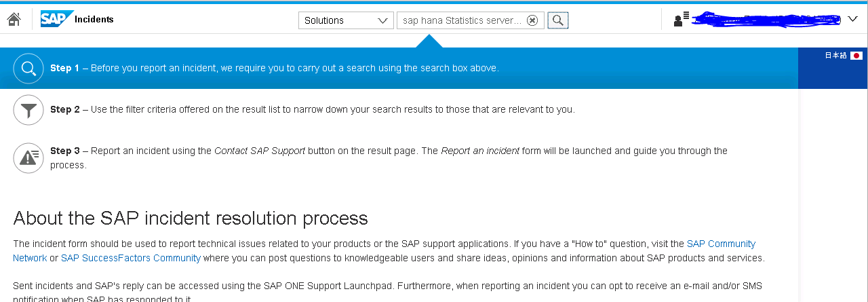Click the SAP logo
This screenshot has width=868, height=302.
click(56, 20)
